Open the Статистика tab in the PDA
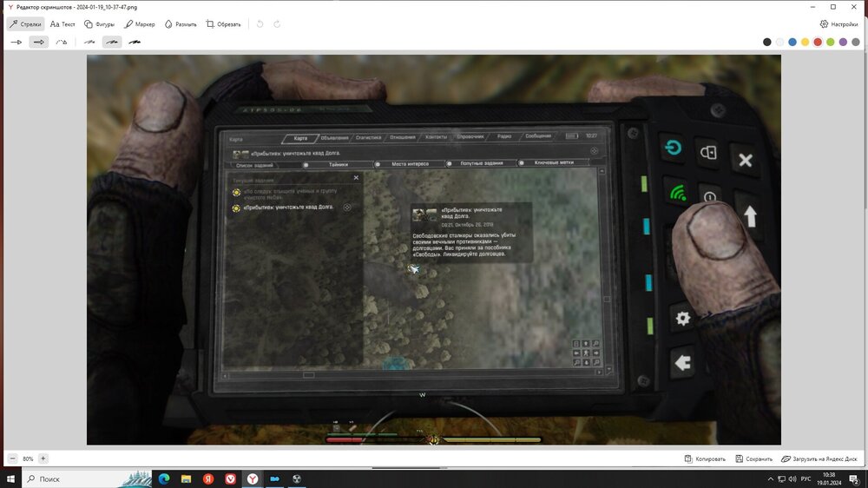 click(x=368, y=137)
